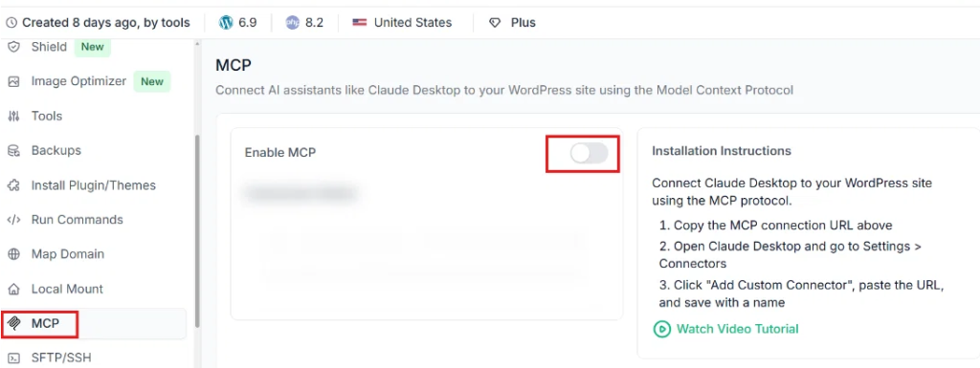Click the United States region label
The image size is (980, 368).
coord(412,22)
